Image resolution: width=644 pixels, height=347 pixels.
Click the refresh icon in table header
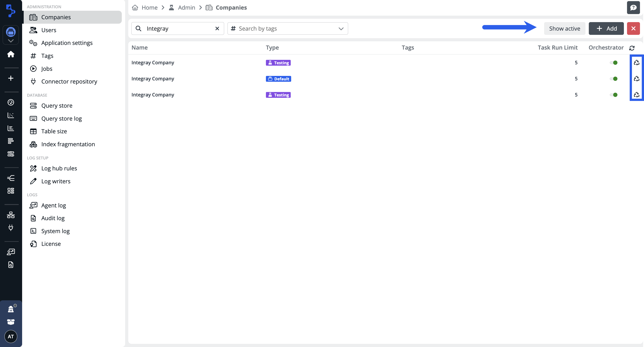[x=632, y=48]
